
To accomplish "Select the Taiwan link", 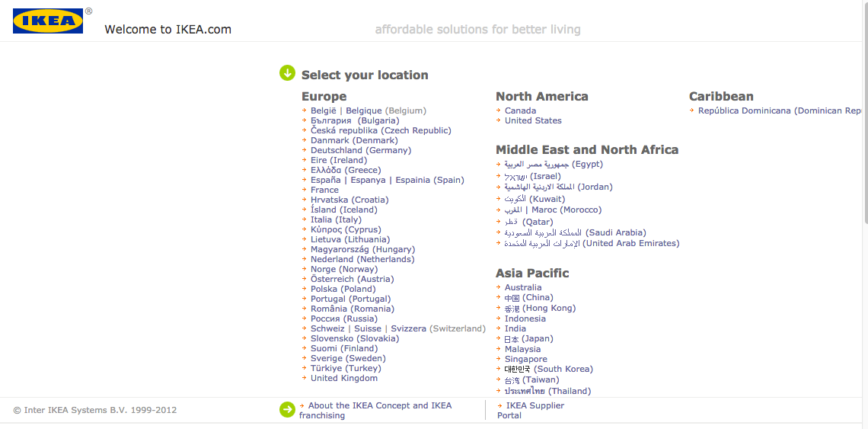I will (x=532, y=379).
